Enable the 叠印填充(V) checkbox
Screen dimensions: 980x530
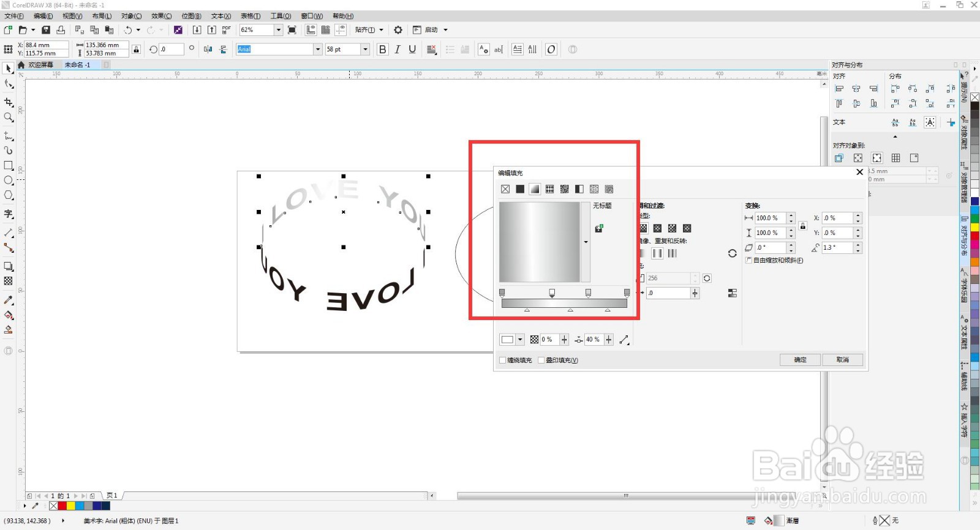click(x=541, y=360)
